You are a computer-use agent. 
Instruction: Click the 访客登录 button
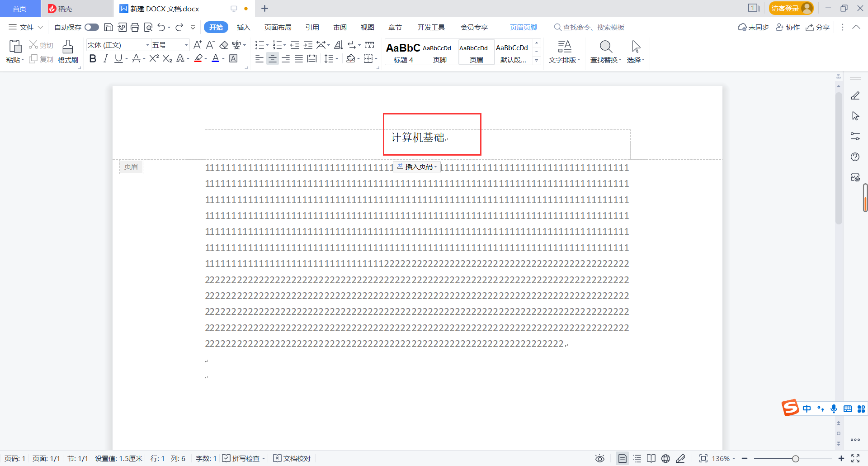pyautogui.click(x=790, y=8)
